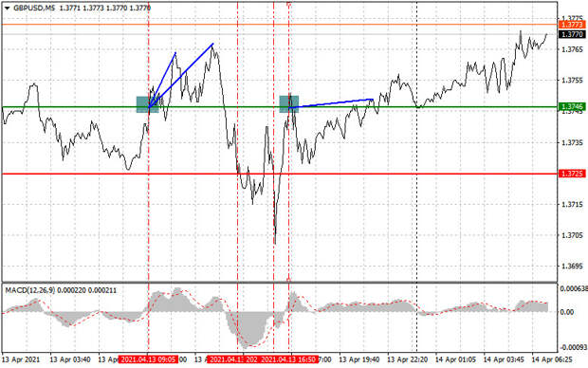Click the GBPUSD,M5 chart title dropdown arrow
This screenshot has height=368, width=588.
[8, 8]
